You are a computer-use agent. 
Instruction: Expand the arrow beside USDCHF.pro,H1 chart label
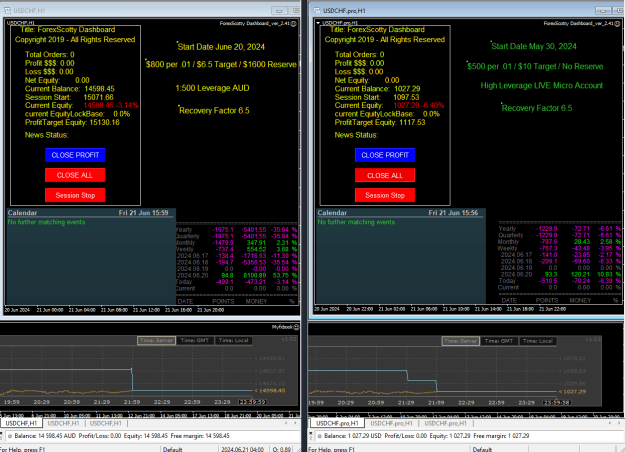tap(318, 23)
